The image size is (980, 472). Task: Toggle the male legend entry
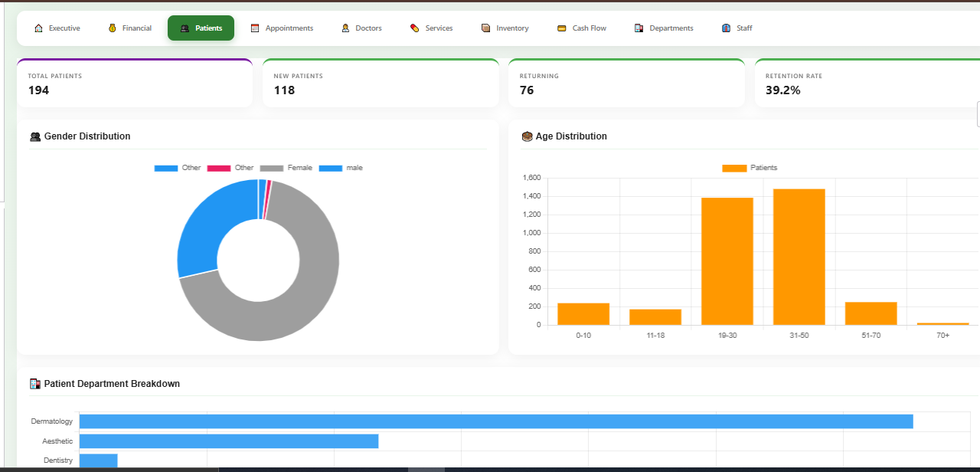(x=341, y=168)
